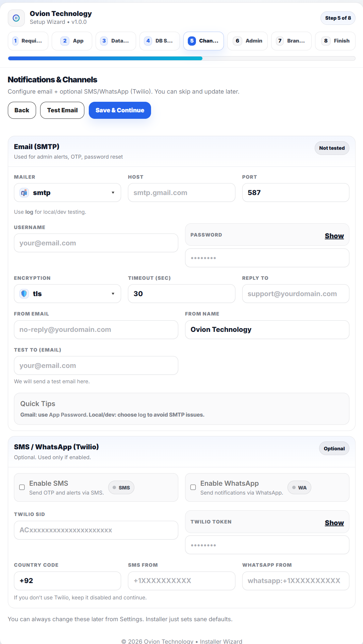Click the SMS badge next to Enable SMS
This screenshot has height=644, width=363.
(121, 487)
